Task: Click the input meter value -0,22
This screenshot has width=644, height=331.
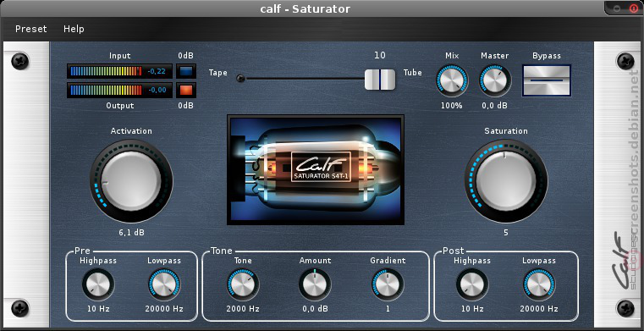Action: 157,71
